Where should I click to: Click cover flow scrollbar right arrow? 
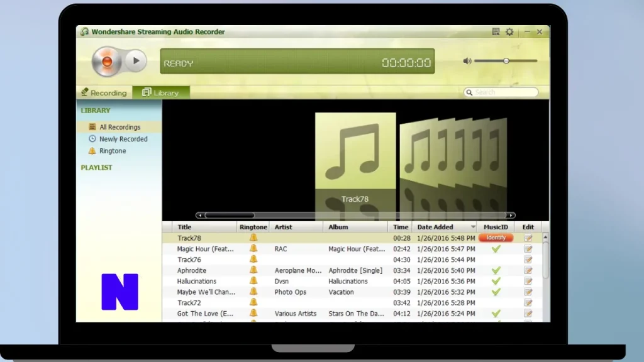[511, 215]
